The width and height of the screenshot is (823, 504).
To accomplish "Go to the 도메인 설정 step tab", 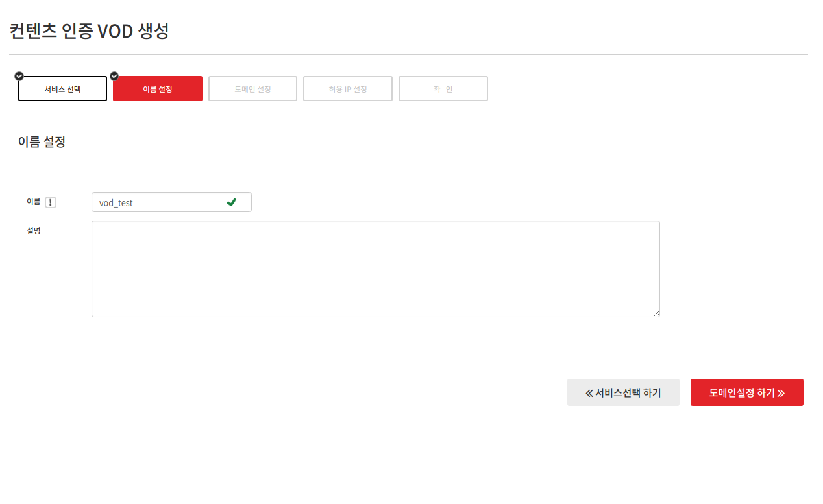I will (252, 89).
